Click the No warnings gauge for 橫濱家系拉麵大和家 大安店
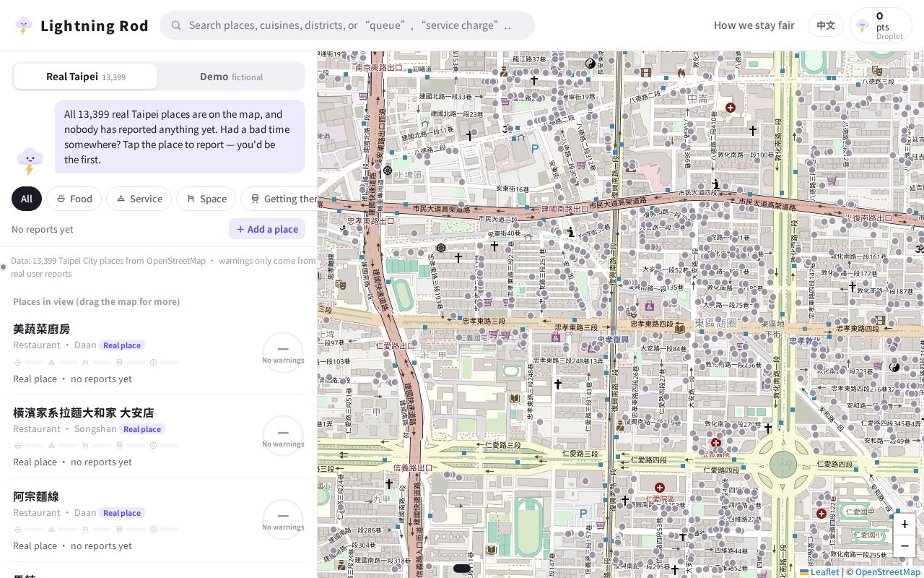This screenshot has width=924, height=578. click(283, 436)
